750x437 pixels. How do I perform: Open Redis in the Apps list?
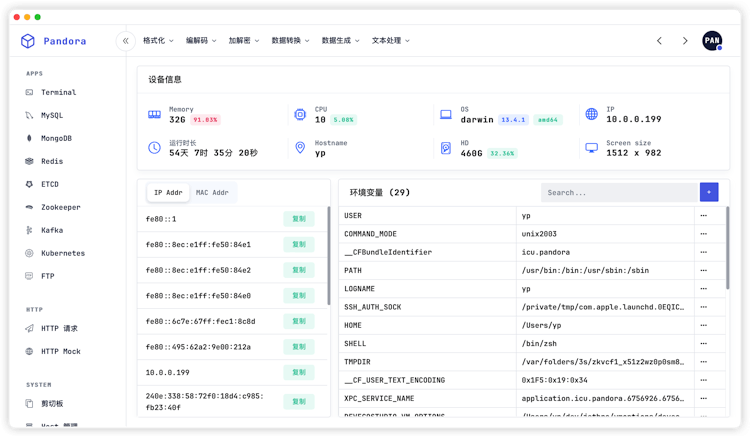pos(51,161)
